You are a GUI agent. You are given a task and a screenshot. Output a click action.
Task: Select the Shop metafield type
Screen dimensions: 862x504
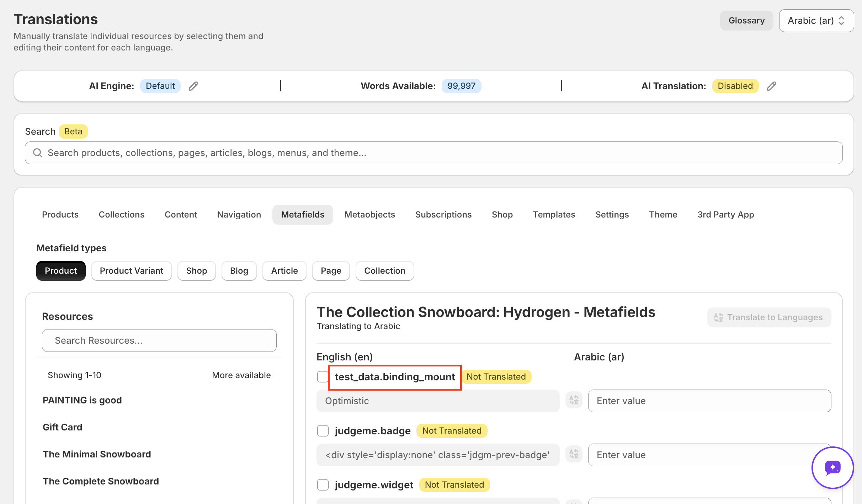point(196,271)
